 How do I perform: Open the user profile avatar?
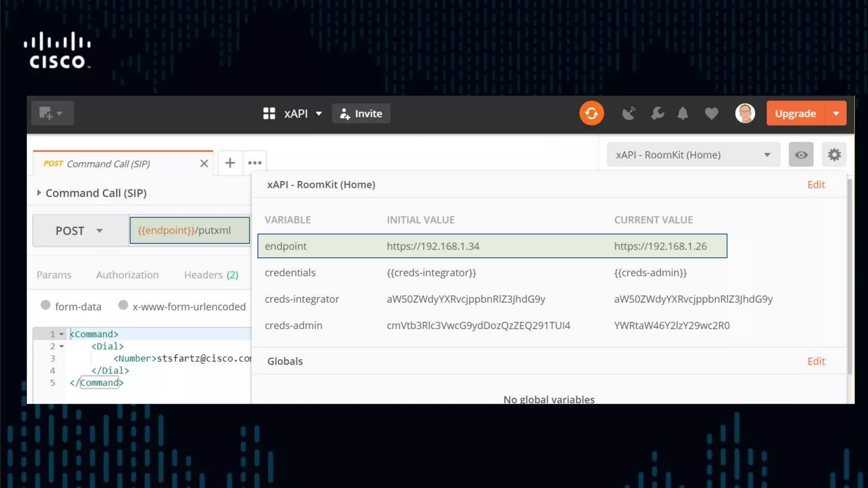(745, 114)
